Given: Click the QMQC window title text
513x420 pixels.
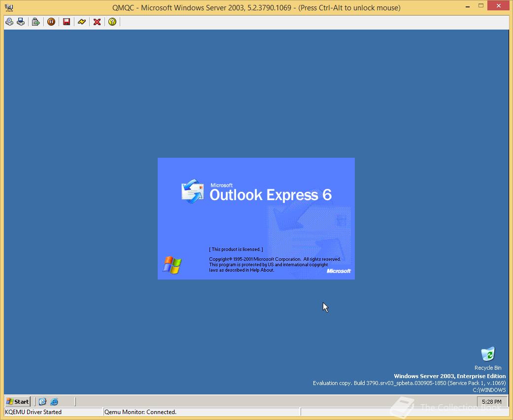Looking at the screenshot, I should [x=256, y=7].
